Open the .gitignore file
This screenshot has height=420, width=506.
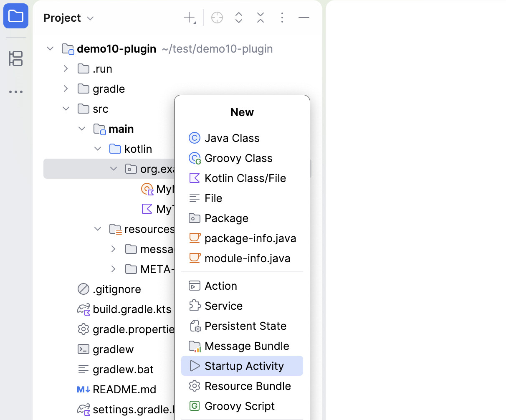[x=115, y=289]
